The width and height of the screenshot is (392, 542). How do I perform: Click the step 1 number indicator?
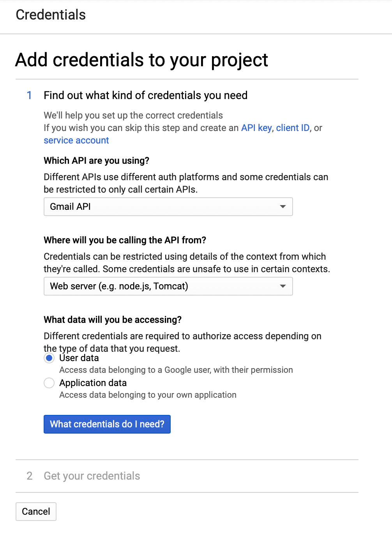coord(29,96)
